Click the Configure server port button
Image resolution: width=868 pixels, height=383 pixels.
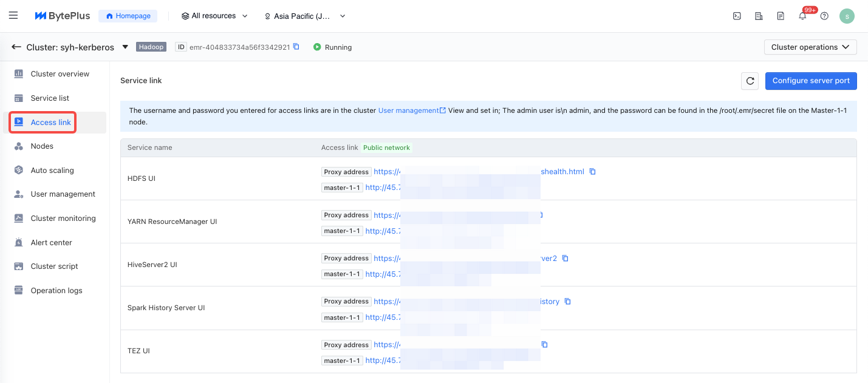810,81
